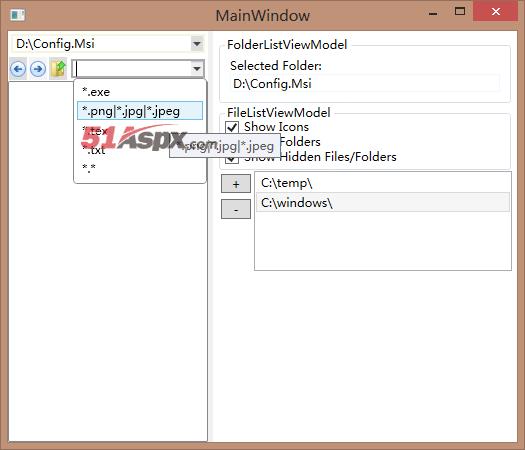
Task: Go up one folder level icon
Action: (58, 69)
